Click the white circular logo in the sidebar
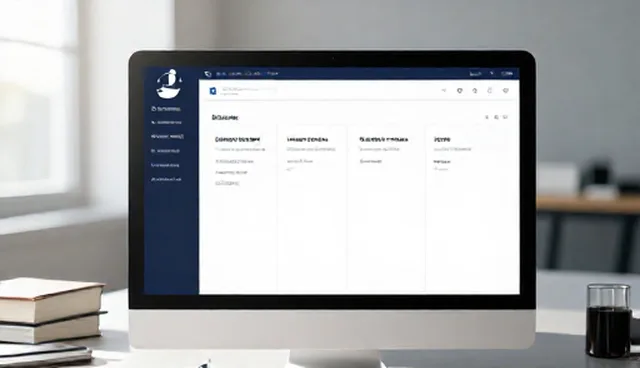 tap(169, 84)
